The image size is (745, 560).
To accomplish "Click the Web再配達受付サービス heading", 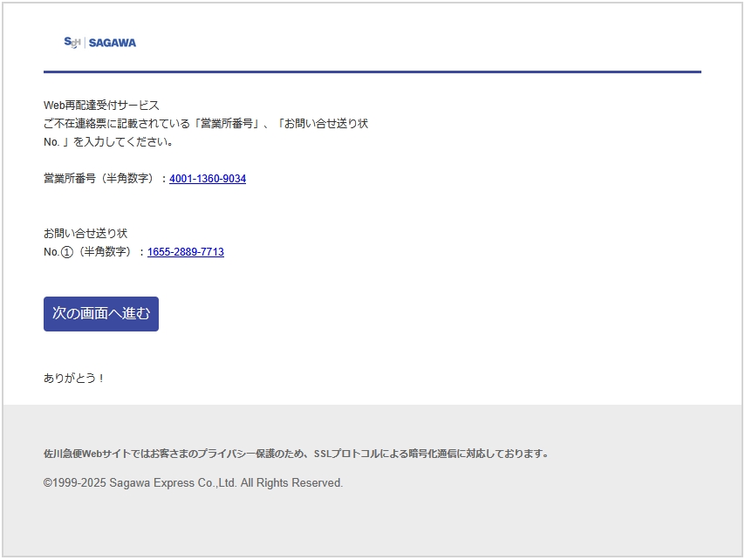I will coord(101,106).
